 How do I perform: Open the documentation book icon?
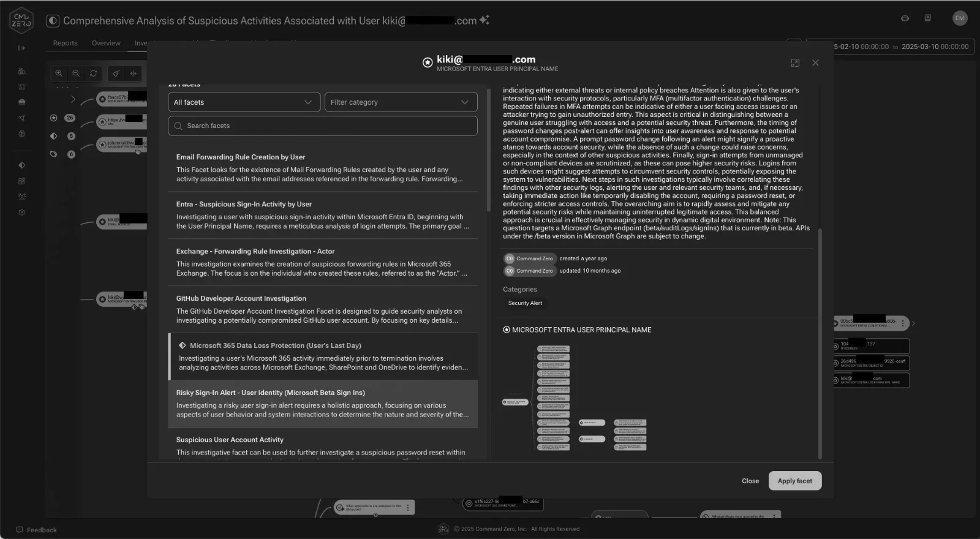click(928, 18)
